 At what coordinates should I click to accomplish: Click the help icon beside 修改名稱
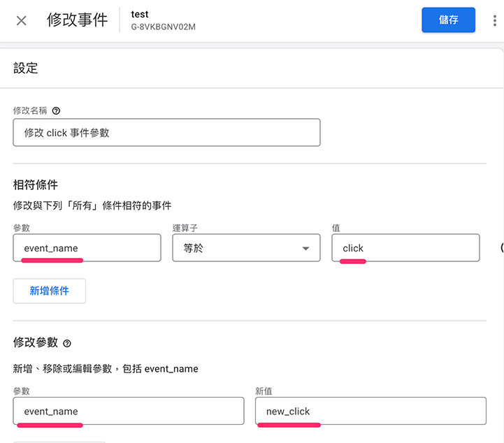[x=56, y=110]
